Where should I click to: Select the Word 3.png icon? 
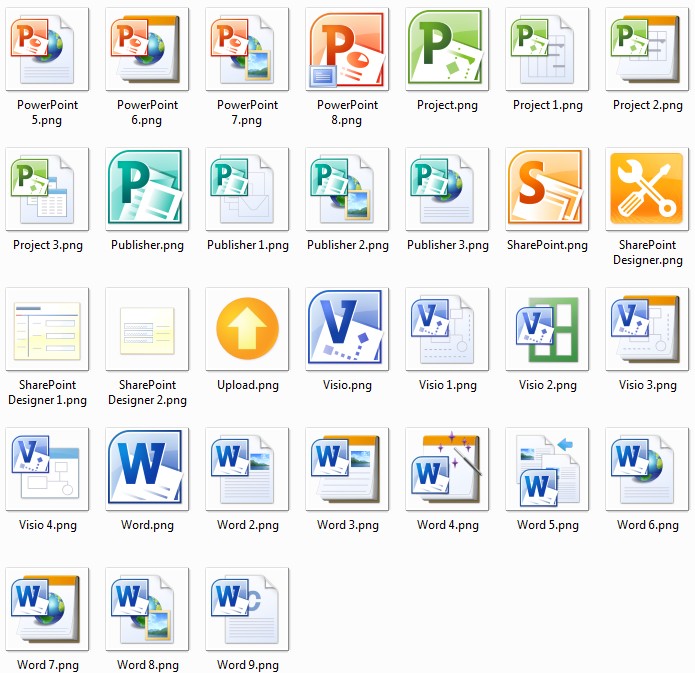point(347,469)
